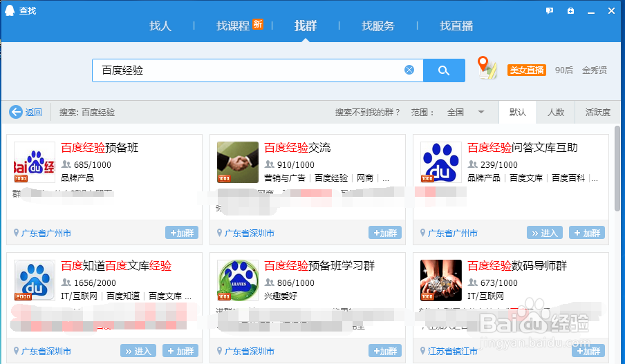Click the member count icon beside 685/1000
Screen dimensions: 625x364
tap(66, 164)
